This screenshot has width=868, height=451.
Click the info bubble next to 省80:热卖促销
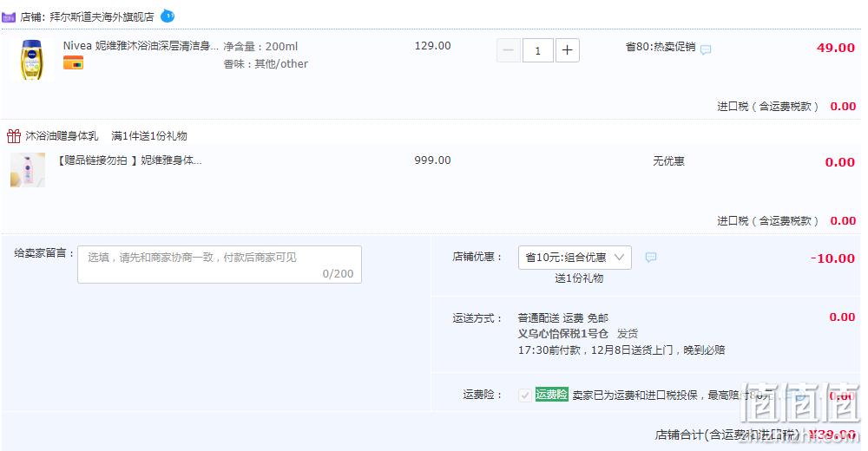(705, 49)
